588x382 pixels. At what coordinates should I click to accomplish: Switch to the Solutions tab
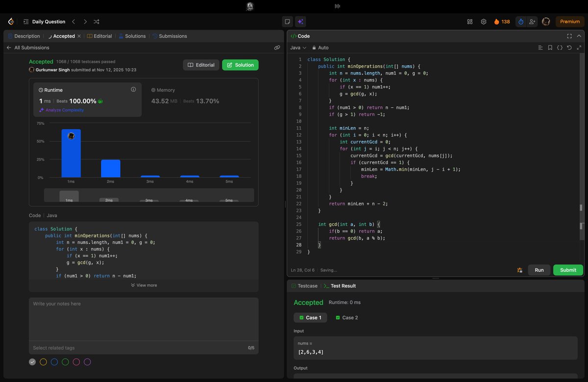(x=132, y=36)
